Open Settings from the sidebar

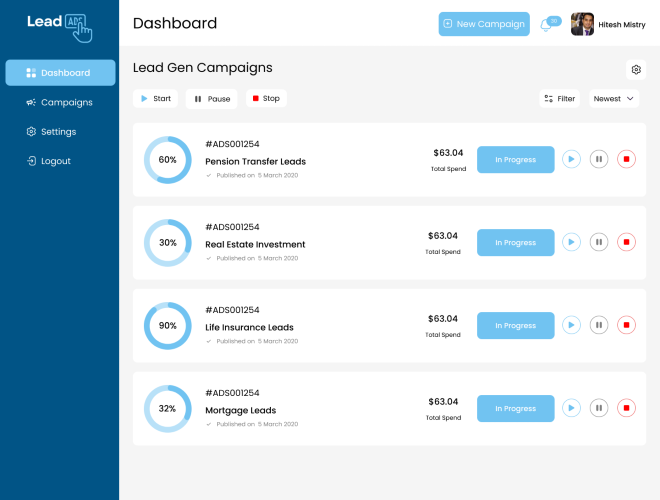(x=51, y=132)
